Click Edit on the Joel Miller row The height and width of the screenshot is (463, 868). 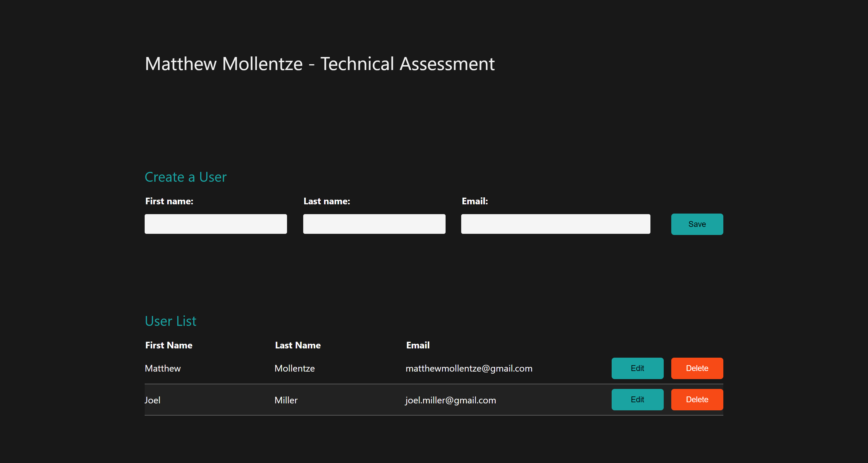[x=637, y=400]
